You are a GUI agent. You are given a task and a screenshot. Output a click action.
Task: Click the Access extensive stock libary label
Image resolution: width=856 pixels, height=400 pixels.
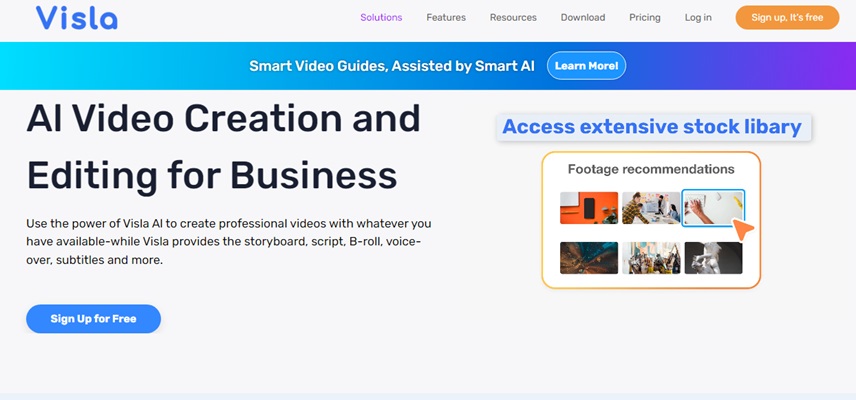653,127
